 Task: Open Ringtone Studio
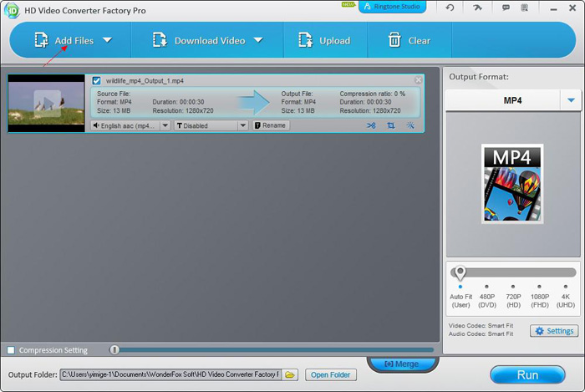pos(392,7)
